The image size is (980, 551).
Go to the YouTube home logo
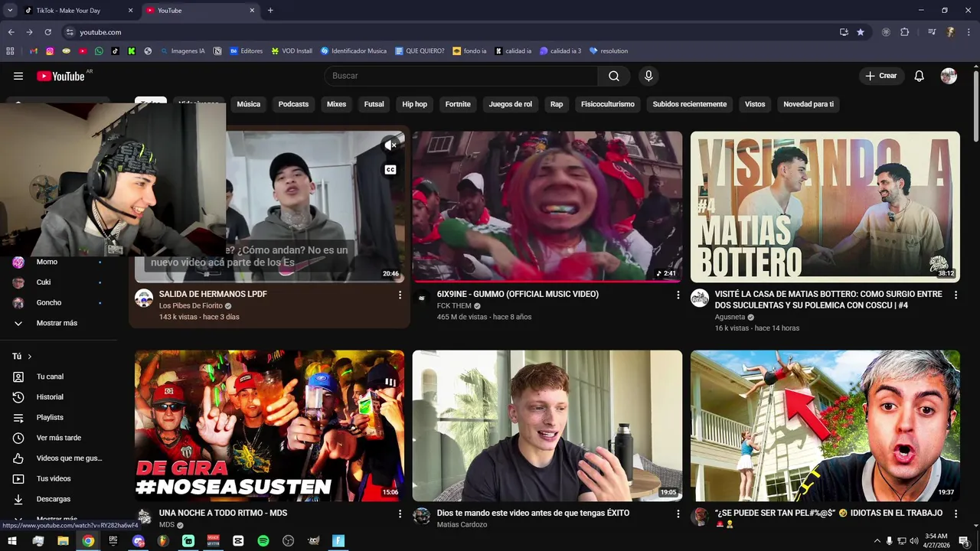point(61,76)
